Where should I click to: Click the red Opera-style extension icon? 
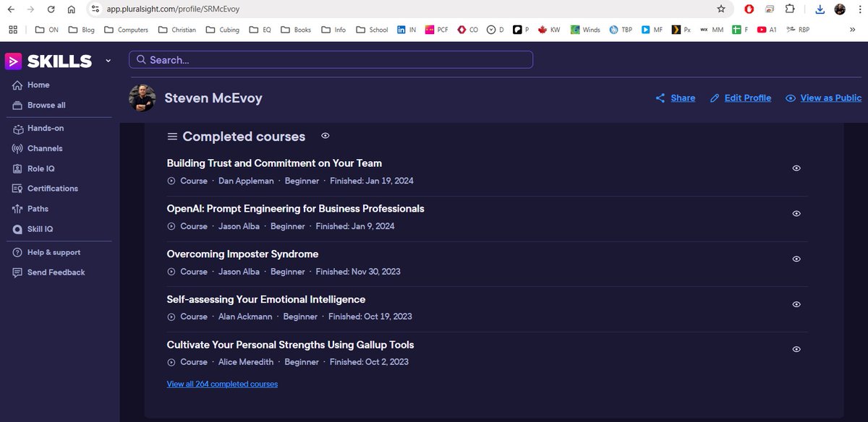point(749,9)
